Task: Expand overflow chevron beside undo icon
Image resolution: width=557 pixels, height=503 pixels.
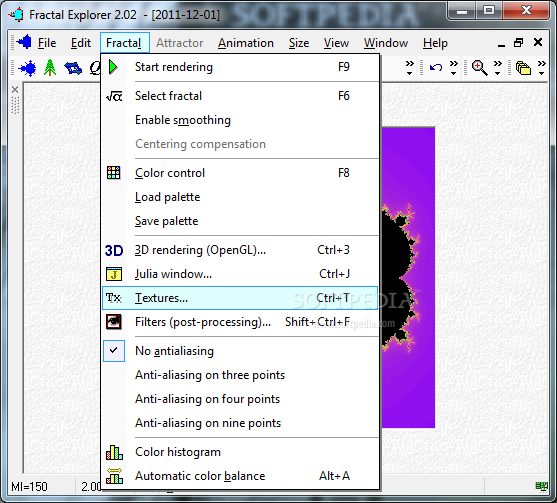Action: pyautogui.click(x=454, y=67)
